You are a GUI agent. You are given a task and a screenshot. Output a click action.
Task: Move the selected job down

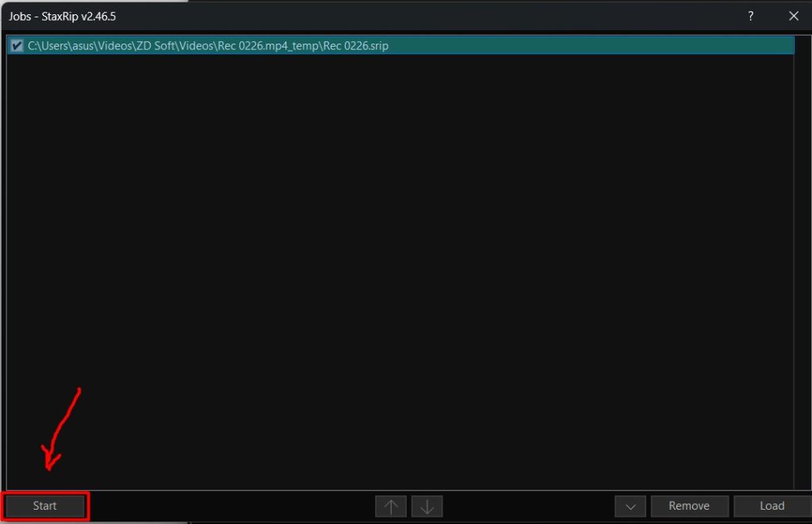click(x=427, y=506)
